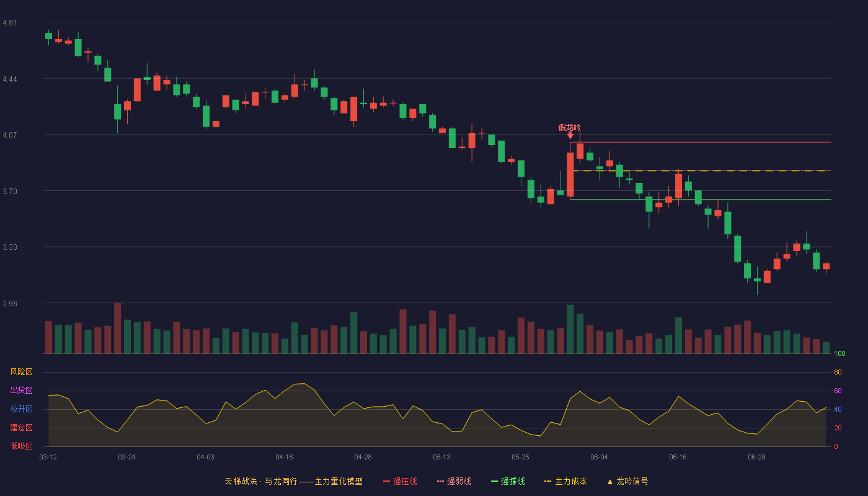Image resolution: width=868 pixels, height=496 pixels.
Task: Select the tall red candle below 假龙吟
Action: (570, 175)
